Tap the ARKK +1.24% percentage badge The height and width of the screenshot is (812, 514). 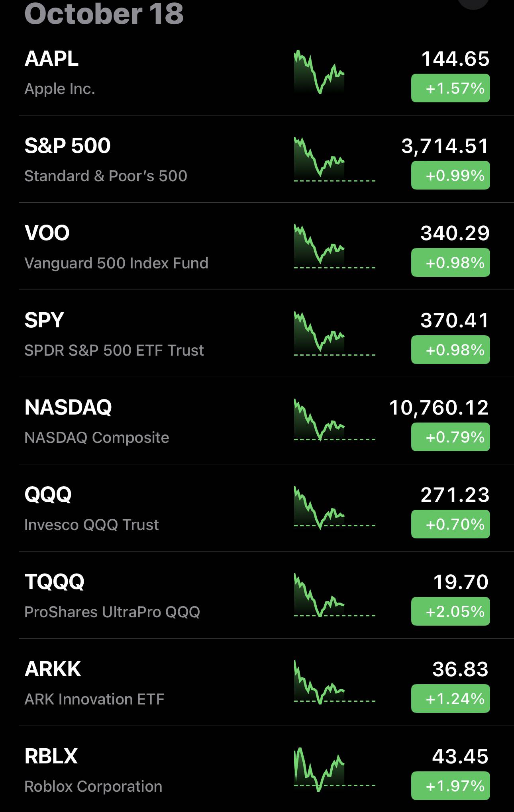tap(450, 699)
